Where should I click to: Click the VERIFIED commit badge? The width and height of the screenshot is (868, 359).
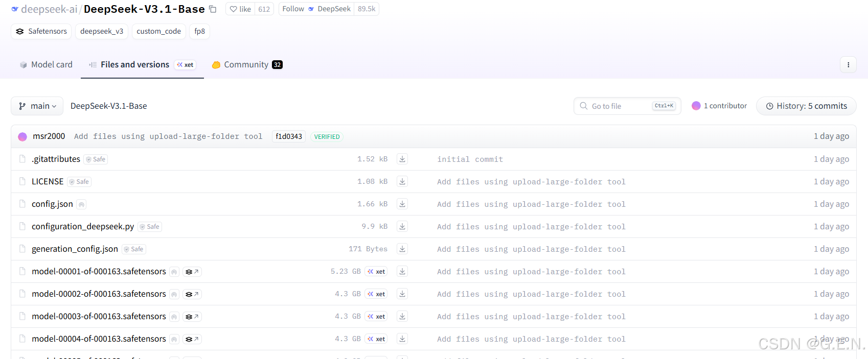click(x=327, y=137)
